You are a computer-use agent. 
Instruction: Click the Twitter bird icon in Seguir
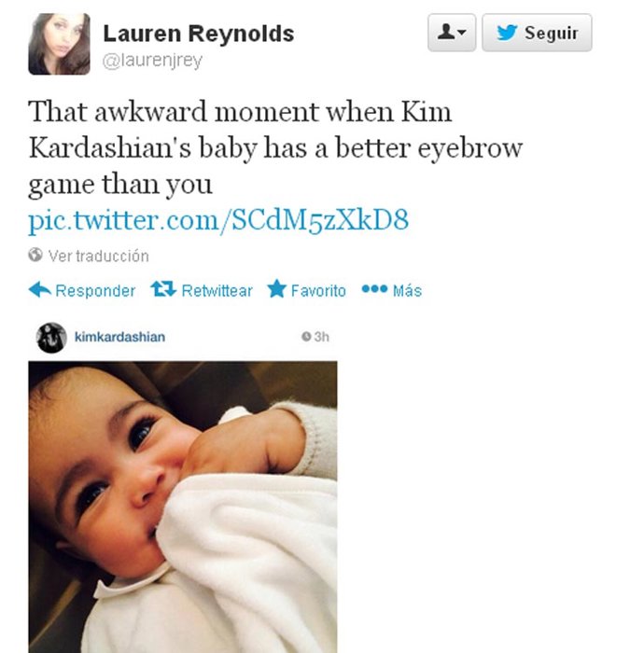coord(507,33)
